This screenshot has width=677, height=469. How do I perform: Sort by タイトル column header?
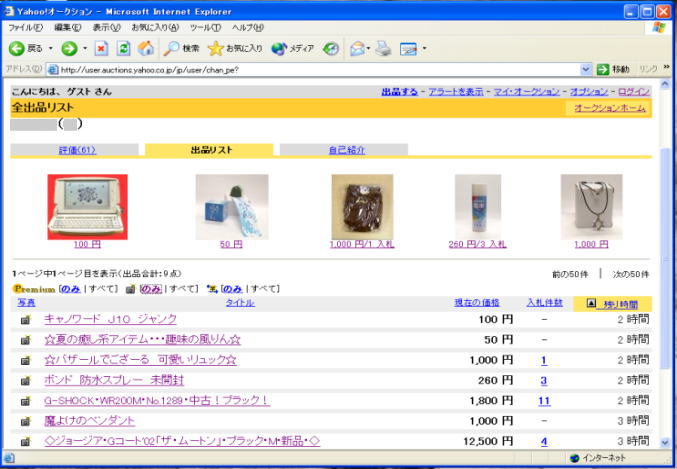point(240,303)
